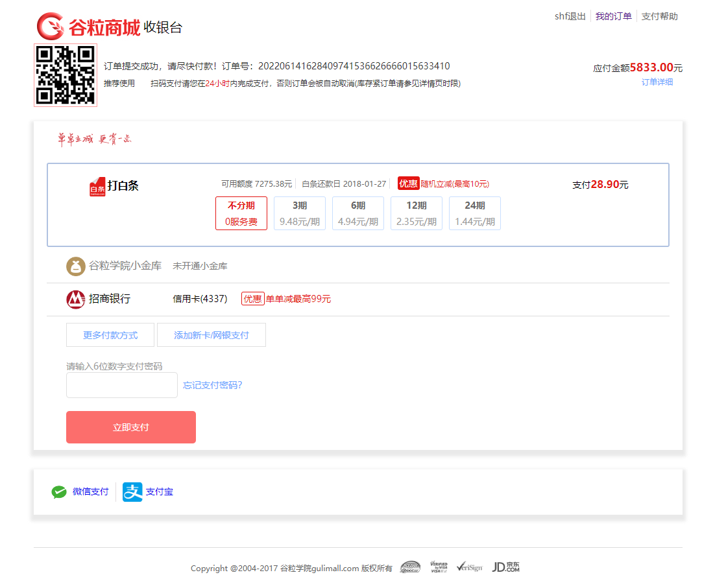
Task: Select 招商银行 credit card payment row
Action: (x=358, y=300)
